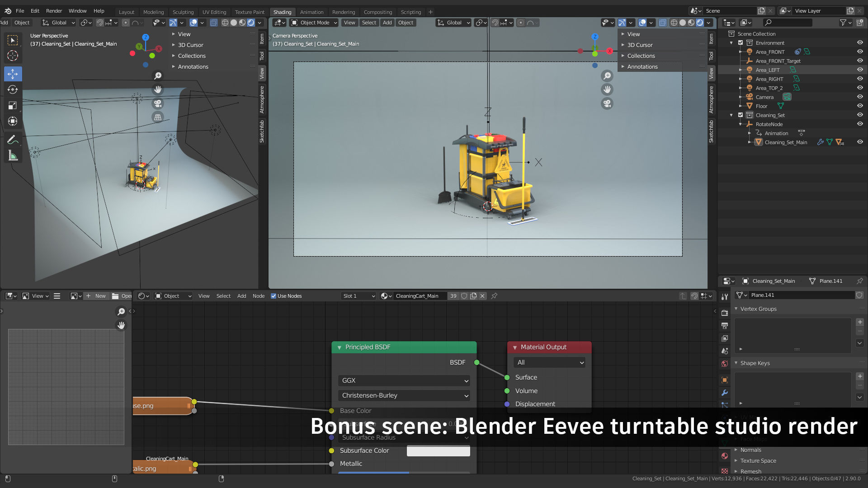
Task: Select the Annotate pencil tool
Action: [x=13, y=140]
